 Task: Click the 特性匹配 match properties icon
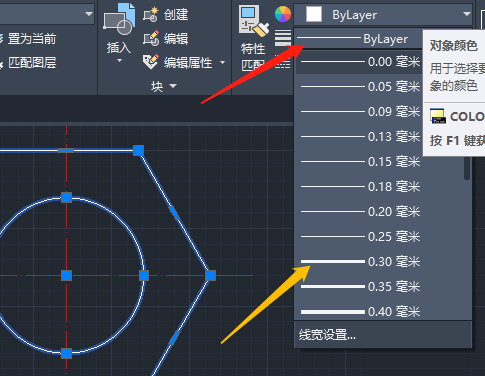(253, 21)
